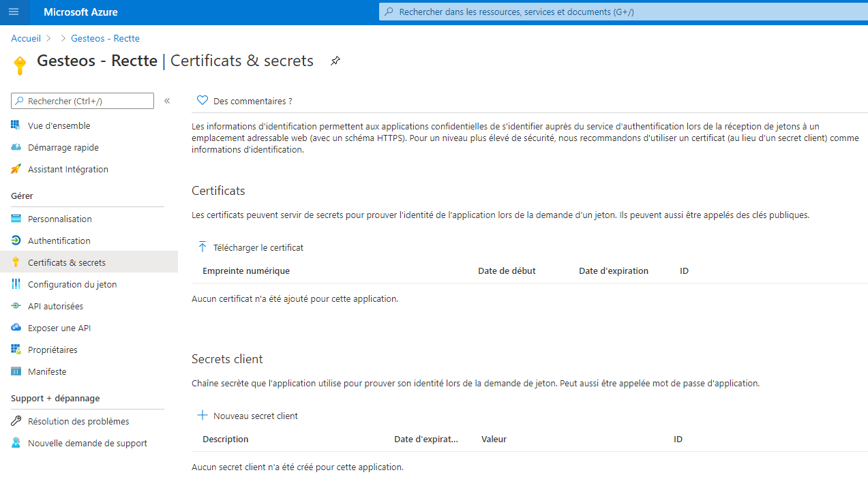This screenshot has width=868, height=494.
Task: Open the API autorisées page
Action: point(55,306)
